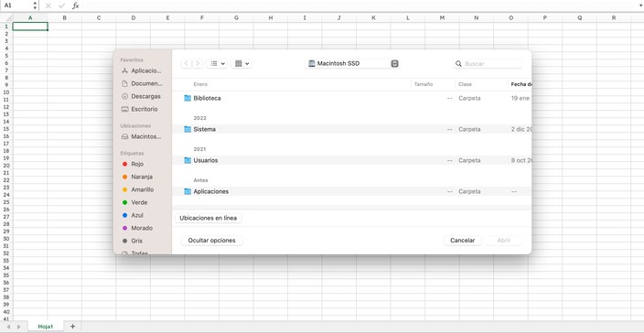
Task: Filter by the Rojo tag
Action: (133, 164)
